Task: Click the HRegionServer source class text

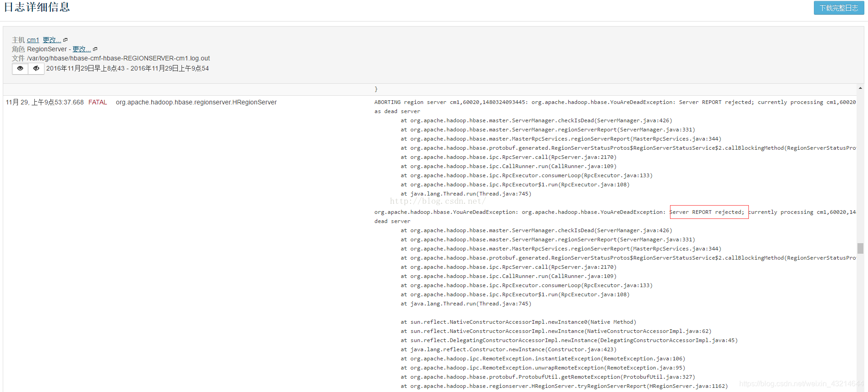Action: tap(196, 102)
